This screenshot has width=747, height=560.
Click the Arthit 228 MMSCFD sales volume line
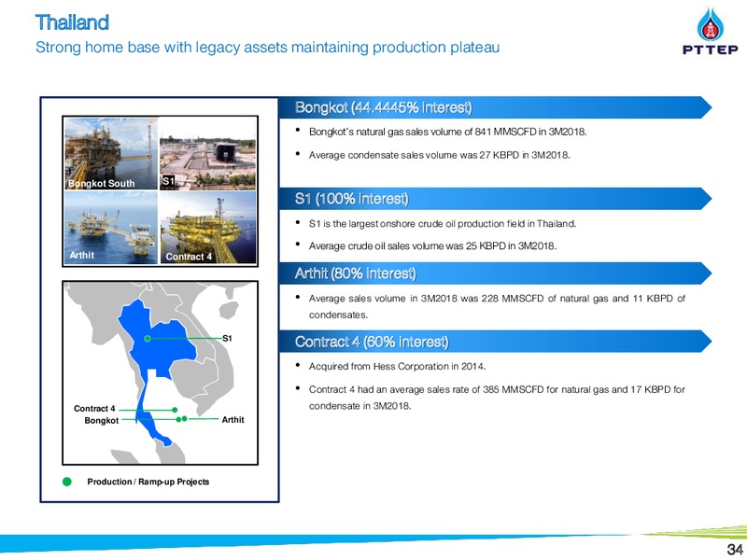[x=497, y=307]
